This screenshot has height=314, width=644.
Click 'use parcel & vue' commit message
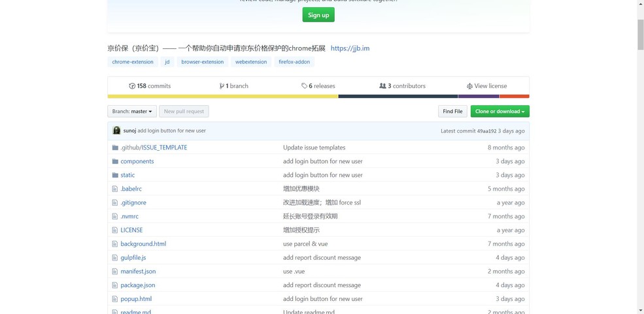(305, 244)
